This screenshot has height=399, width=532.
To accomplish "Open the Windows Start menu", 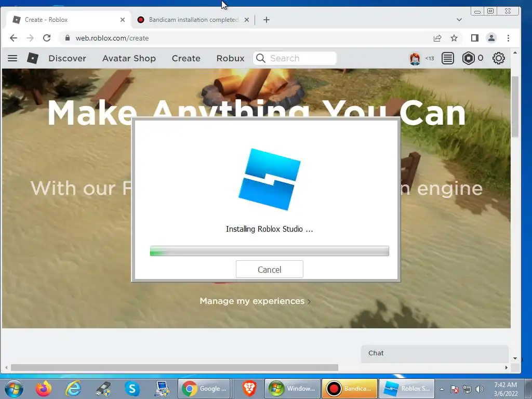I will [14, 389].
